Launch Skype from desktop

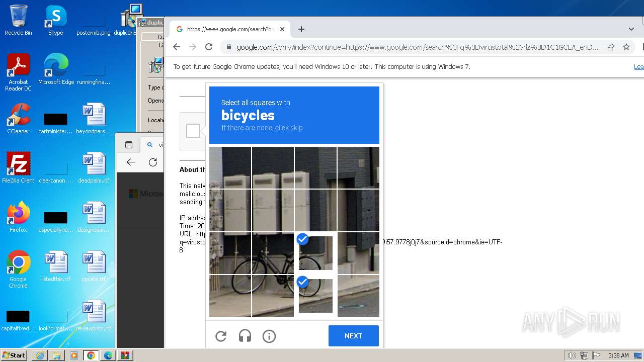pos(56,20)
